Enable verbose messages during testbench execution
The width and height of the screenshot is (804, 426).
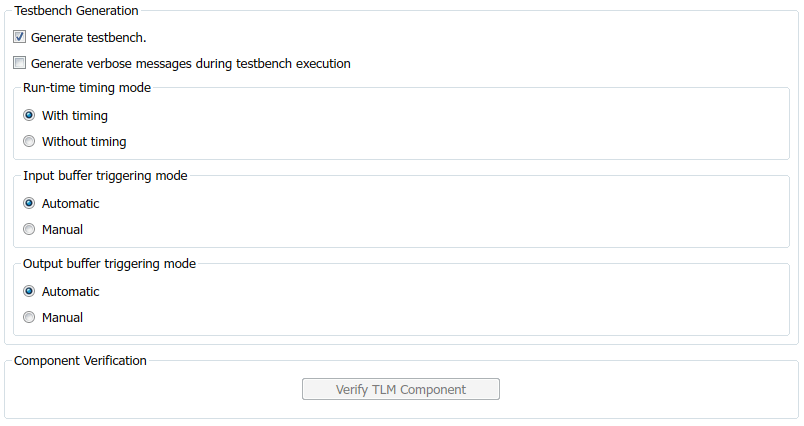coord(20,64)
